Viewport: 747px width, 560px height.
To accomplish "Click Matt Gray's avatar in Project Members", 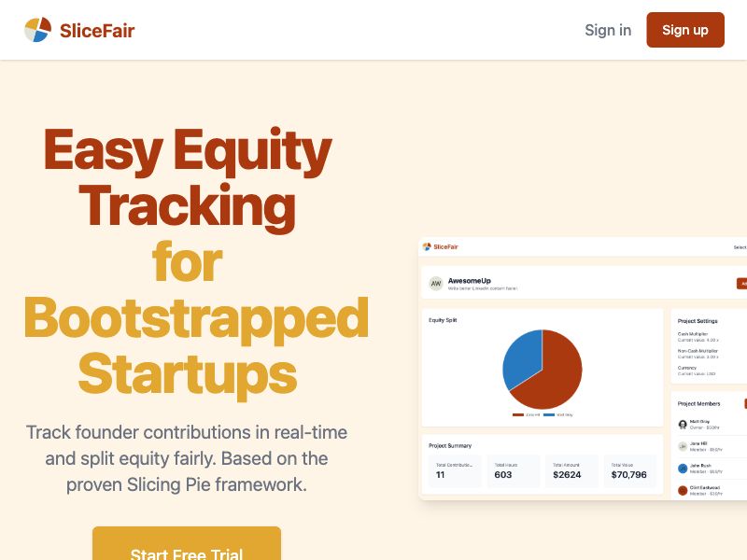I will [x=683, y=424].
